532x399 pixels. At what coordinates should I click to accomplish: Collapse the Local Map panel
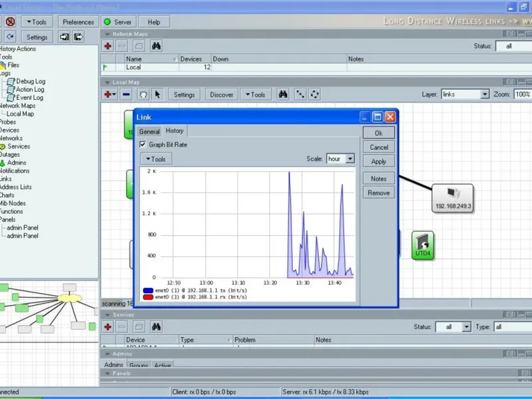point(108,82)
